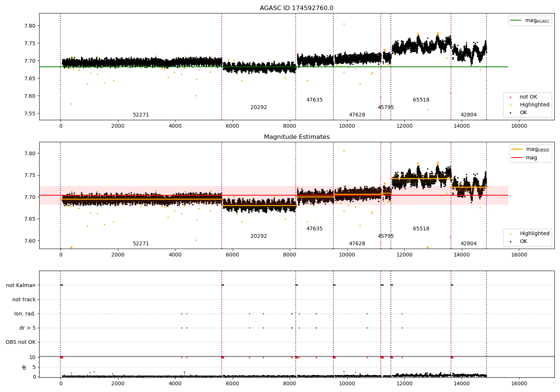Click OBSID label 65518 in middle plot
The image size is (560, 392).
[x=421, y=229]
